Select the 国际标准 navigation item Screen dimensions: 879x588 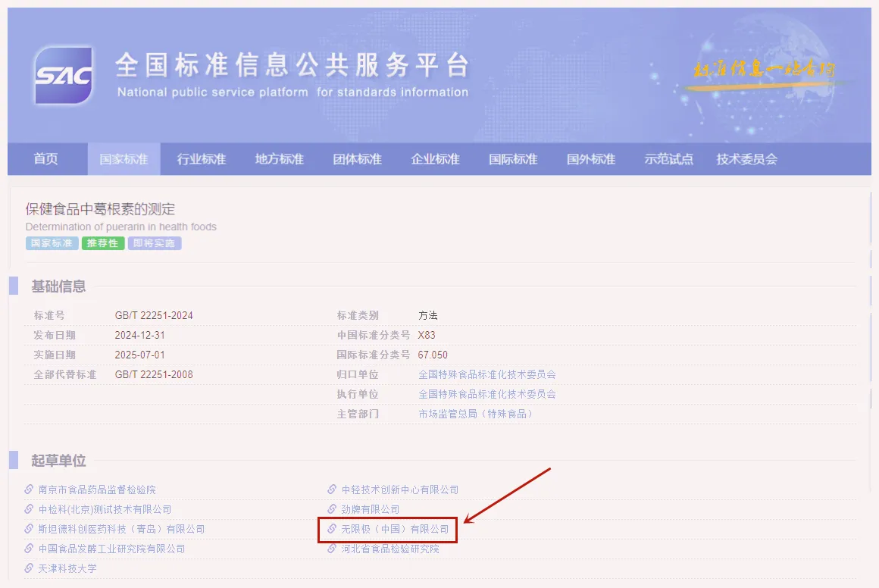(513, 159)
